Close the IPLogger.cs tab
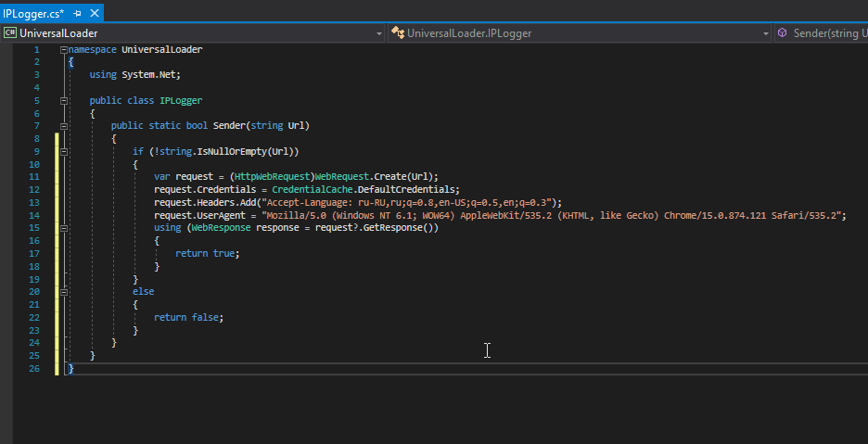The height and width of the screenshot is (444, 868). click(x=94, y=14)
